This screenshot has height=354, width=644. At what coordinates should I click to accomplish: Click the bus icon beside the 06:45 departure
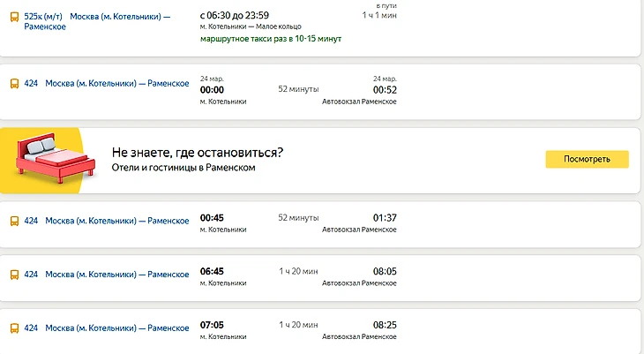14,275
